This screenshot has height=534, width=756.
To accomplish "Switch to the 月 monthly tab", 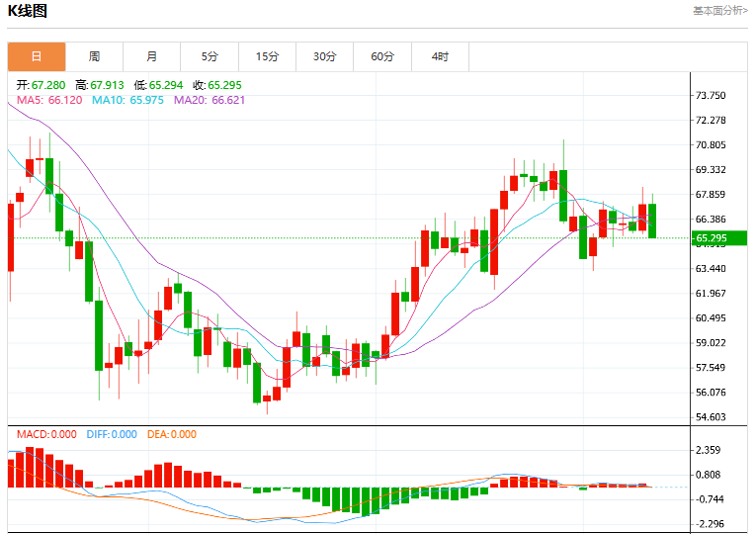I will tap(152, 56).
